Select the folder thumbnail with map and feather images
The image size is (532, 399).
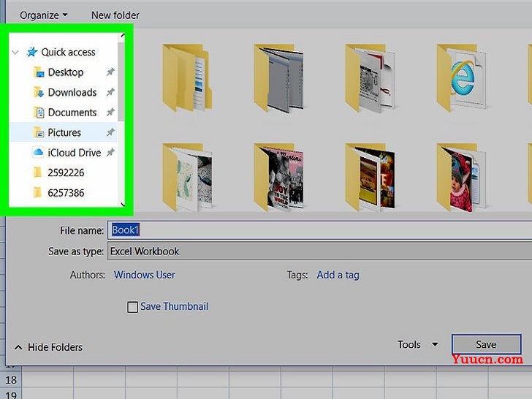click(187, 177)
